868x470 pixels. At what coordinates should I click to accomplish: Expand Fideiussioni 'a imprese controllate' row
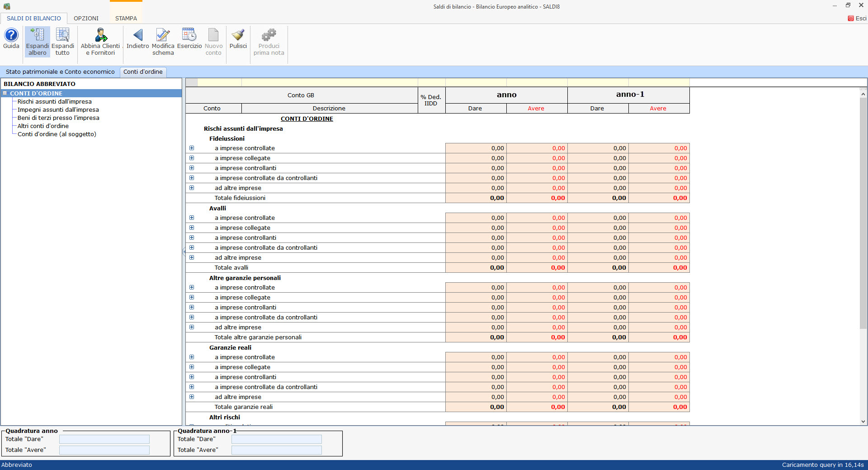pos(192,148)
